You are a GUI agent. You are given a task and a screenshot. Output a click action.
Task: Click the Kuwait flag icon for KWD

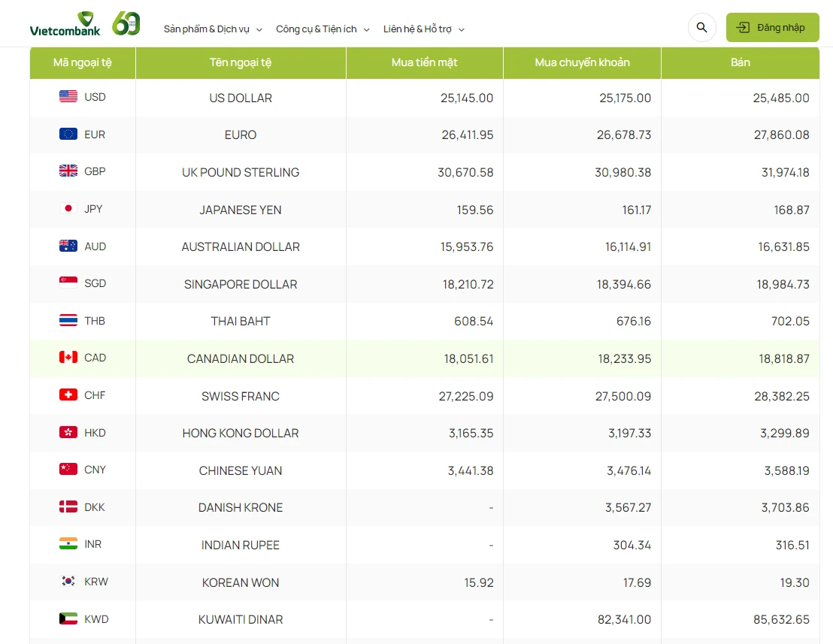pos(68,619)
